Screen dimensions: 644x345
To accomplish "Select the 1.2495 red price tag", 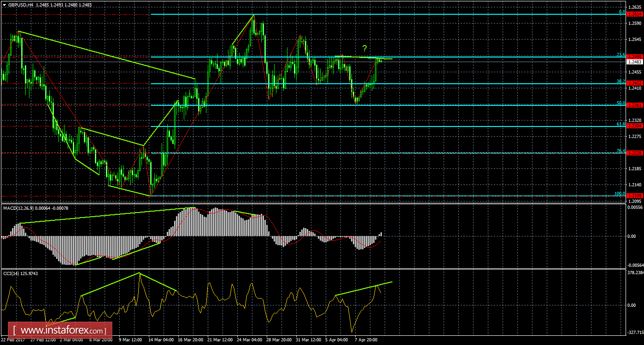I will pyautogui.click(x=635, y=57).
